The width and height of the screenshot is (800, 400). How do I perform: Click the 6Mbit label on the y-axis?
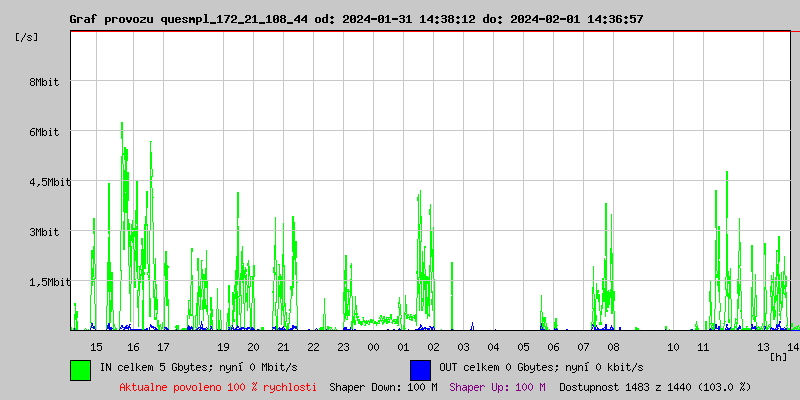(x=44, y=132)
